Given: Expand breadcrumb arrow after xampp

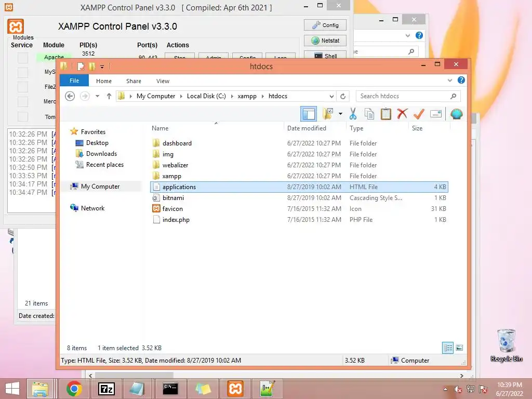Looking at the screenshot, I should point(262,96).
